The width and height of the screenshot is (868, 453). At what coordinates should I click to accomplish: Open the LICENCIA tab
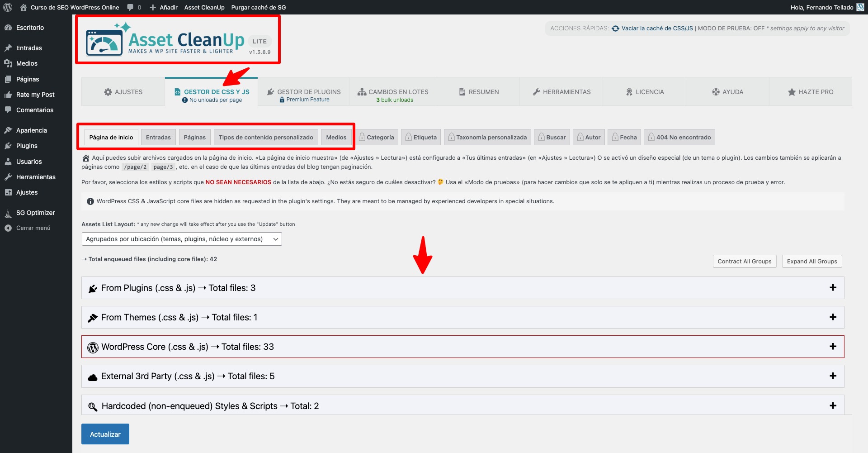point(645,92)
